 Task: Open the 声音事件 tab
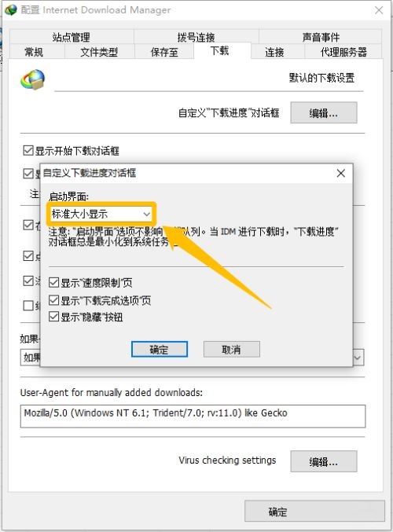[321, 37]
